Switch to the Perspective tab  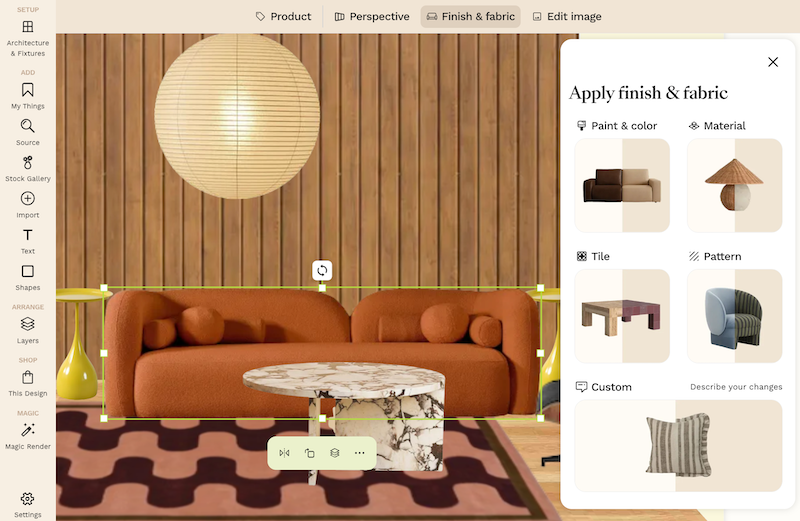pos(372,16)
